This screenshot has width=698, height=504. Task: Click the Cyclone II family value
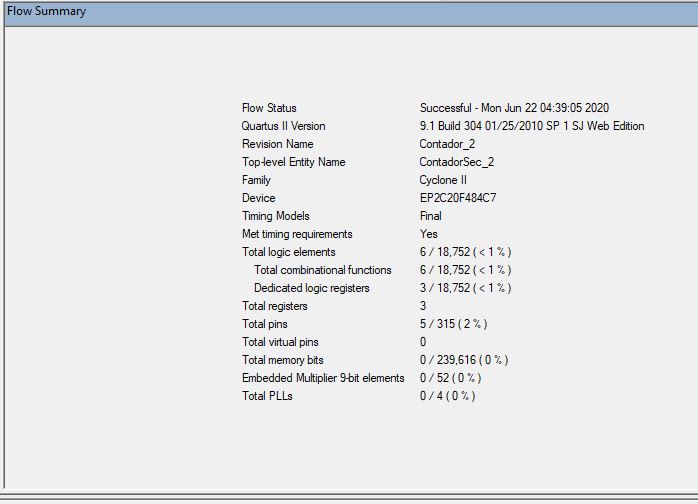tap(445, 180)
